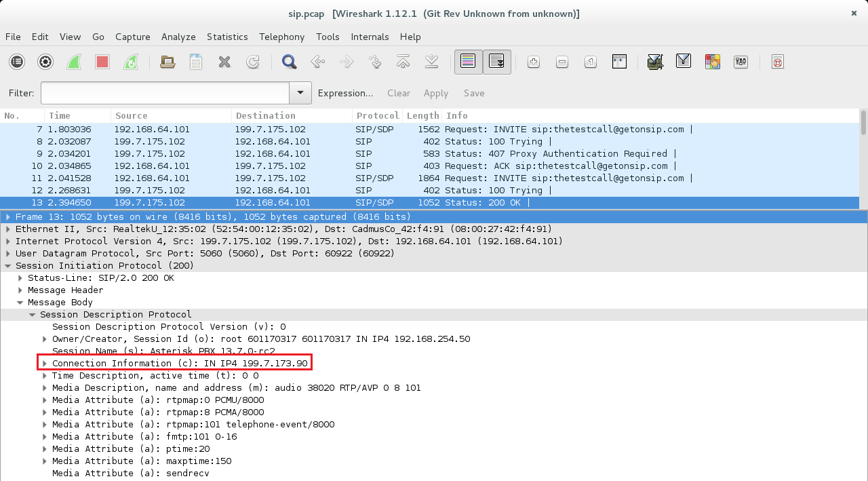Image resolution: width=868 pixels, height=481 pixels.
Task: Expand Time Description, active time row
Action: pyautogui.click(x=44, y=376)
